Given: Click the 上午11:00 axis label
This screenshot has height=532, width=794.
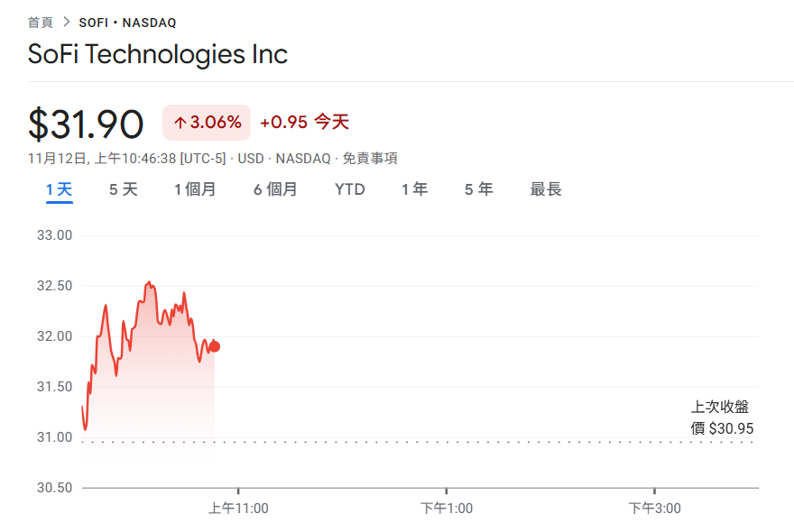Looking at the screenshot, I should pyautogui.click(x=239, y=508).
